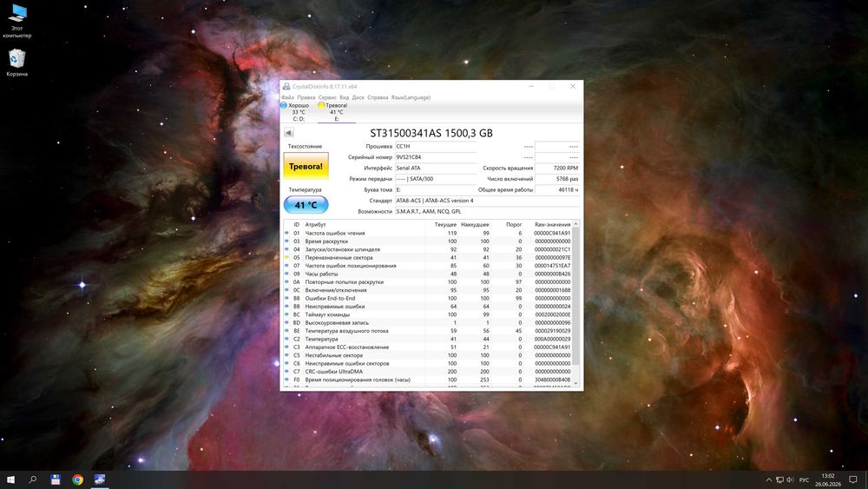Select row Аппаратное ECC-восстановление
The image size is (868, 489).
pyautogui.click(x=427, y=347)
